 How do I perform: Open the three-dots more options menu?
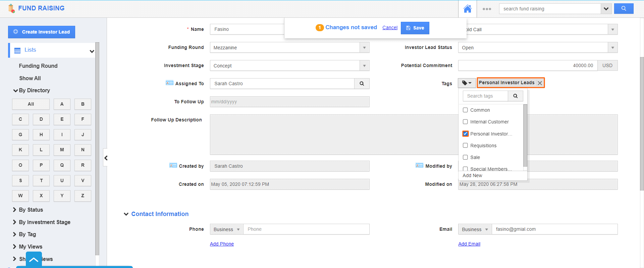point(487,9)
